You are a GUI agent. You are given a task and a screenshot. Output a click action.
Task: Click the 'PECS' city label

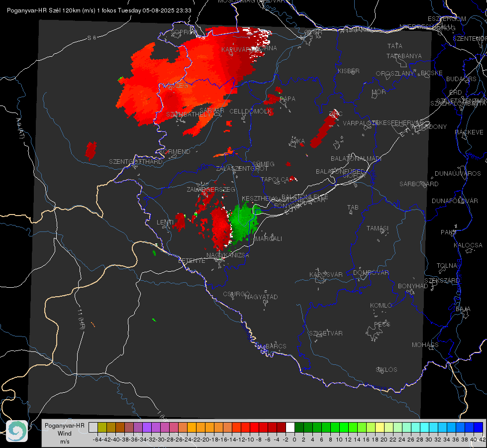coord(382,324)
